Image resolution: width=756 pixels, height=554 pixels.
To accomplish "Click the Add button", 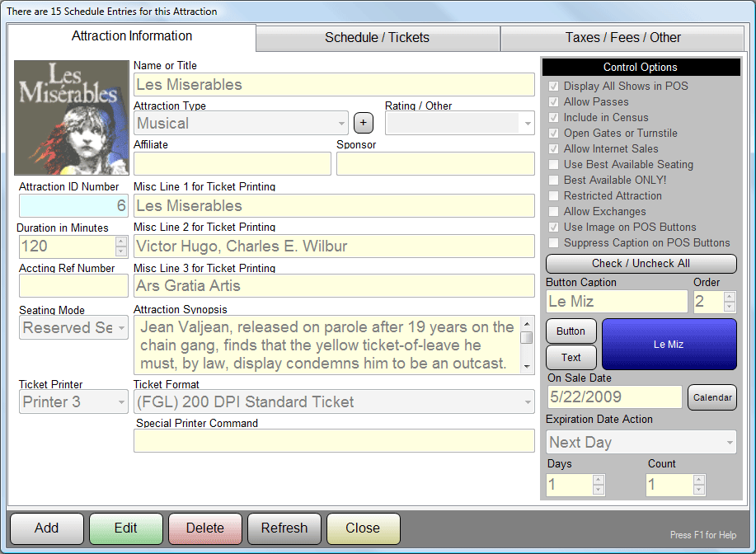I will pyautogui.click(x=47, y=528).
